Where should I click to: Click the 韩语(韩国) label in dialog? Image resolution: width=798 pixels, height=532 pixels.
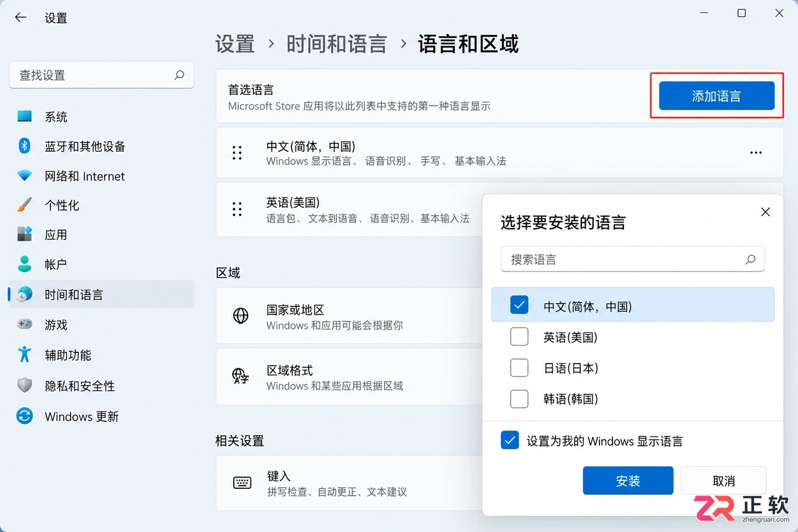pyautogui.click(x=571, y=399)
